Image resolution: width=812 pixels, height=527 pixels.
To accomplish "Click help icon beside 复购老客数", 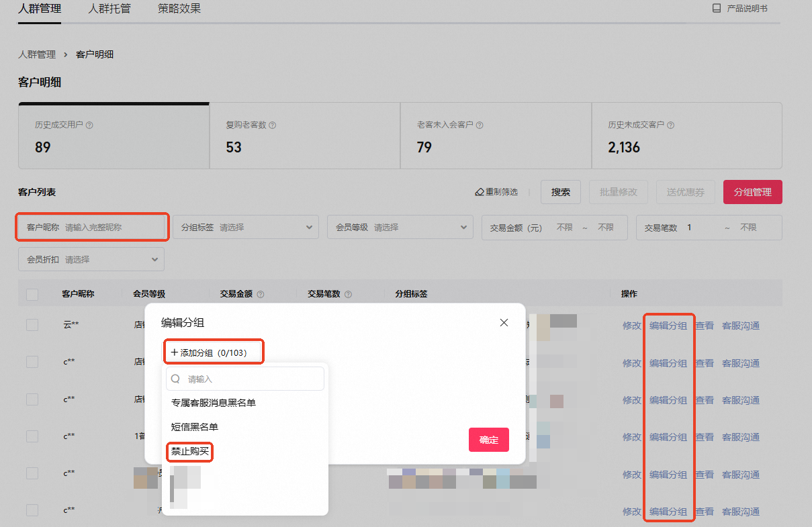I will (272, 125).
